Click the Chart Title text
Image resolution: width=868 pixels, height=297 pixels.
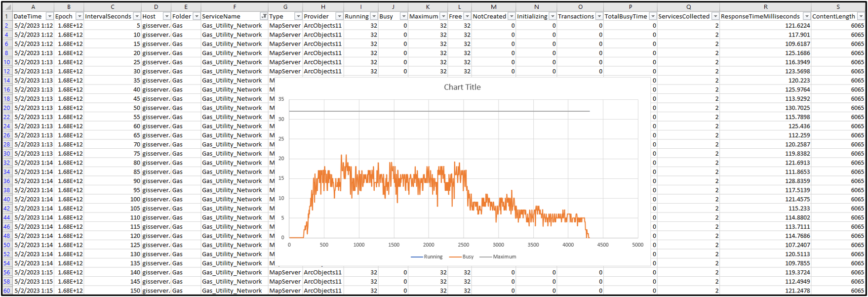(x=462, y=87)
